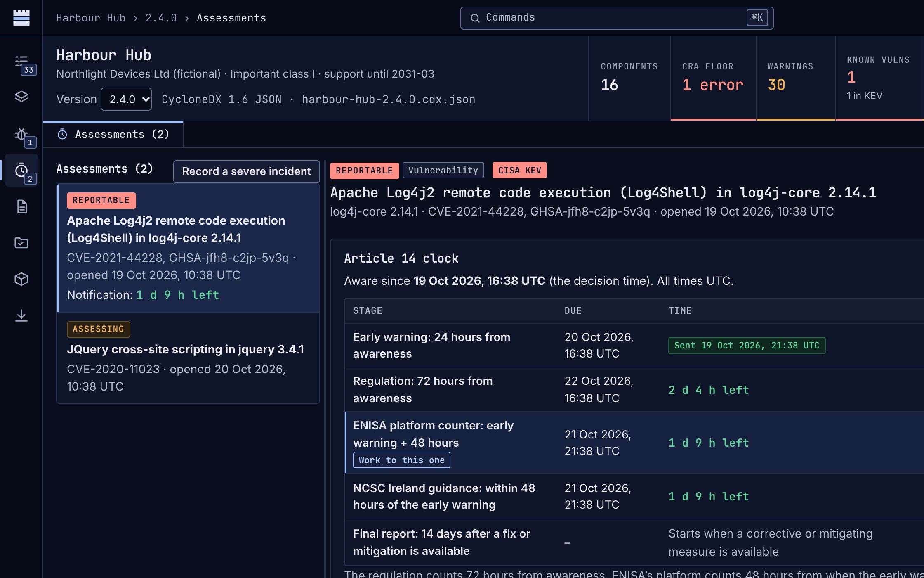The height and width of the screenshot is (578, 924).
Task: Click the DUE column header
Action: (573, 310)
